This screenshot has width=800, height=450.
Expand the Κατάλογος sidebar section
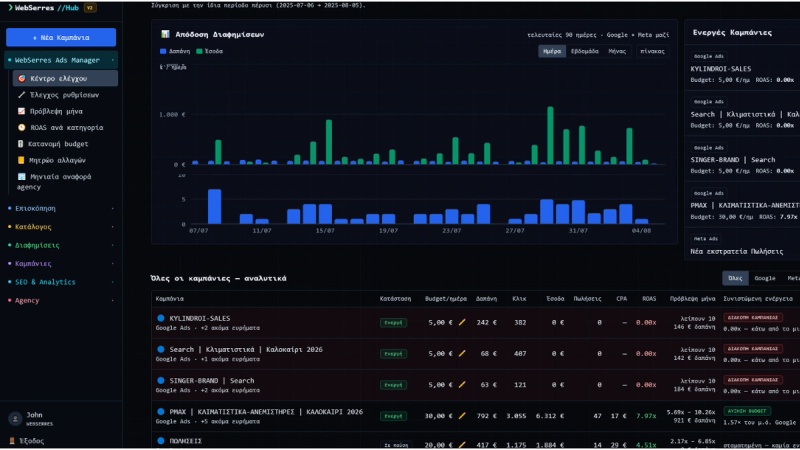tap(61, 227)
